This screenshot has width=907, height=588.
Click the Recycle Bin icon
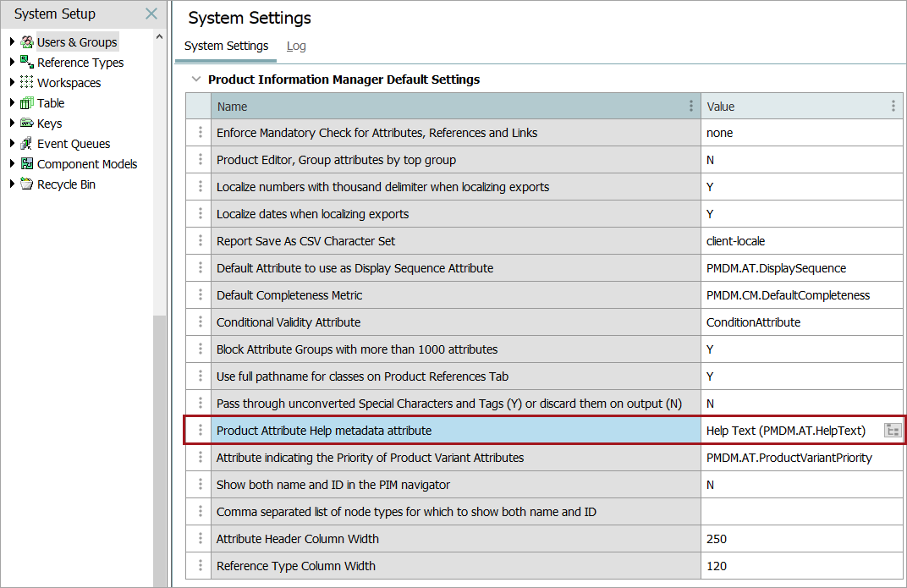coord(27,184)
